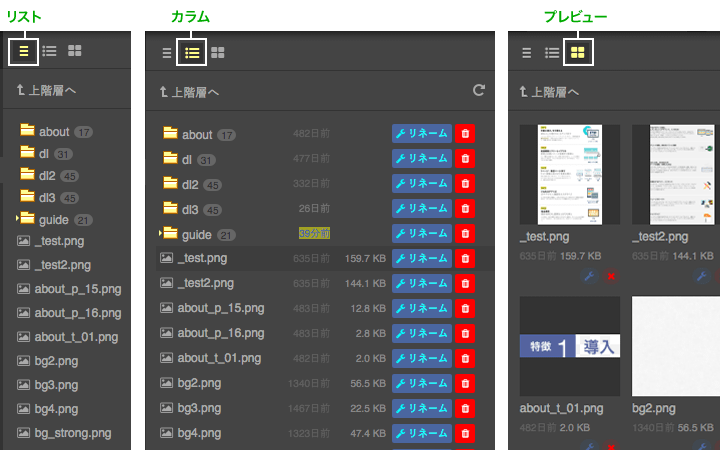
Task: Click the trash icon for _test.png row
Action: (x=465, y=258)
